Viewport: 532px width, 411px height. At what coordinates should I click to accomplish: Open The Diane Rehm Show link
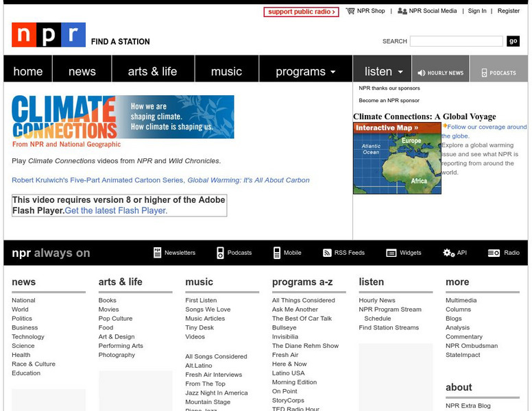pyautogui.click(x=305, y=345)
